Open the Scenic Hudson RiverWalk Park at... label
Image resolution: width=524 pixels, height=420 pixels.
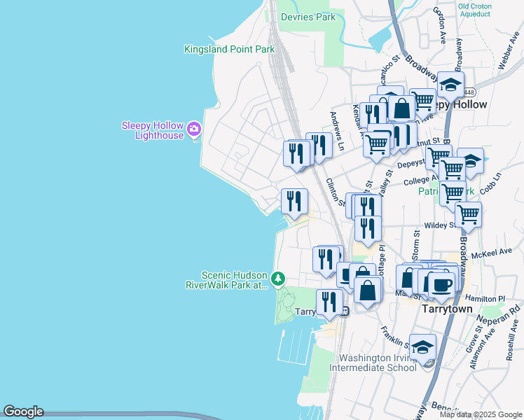(x=226, y=280)
